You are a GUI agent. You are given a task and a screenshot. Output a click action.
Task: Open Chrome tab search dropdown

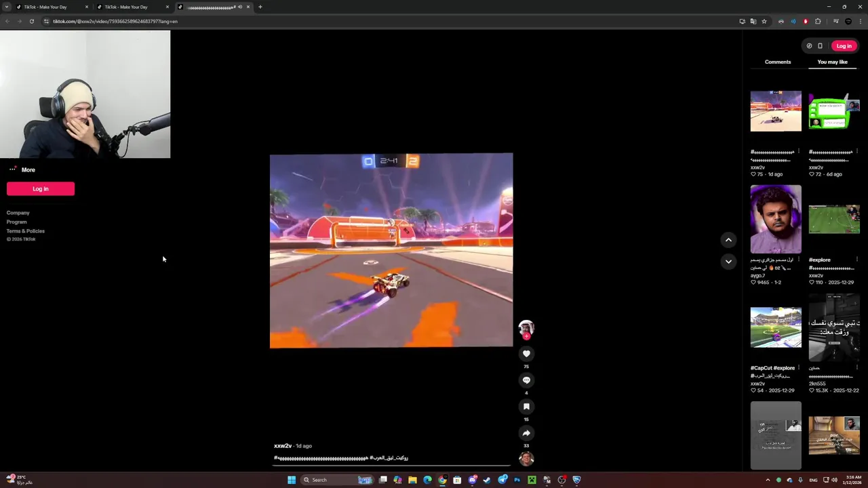click(7, 7)
